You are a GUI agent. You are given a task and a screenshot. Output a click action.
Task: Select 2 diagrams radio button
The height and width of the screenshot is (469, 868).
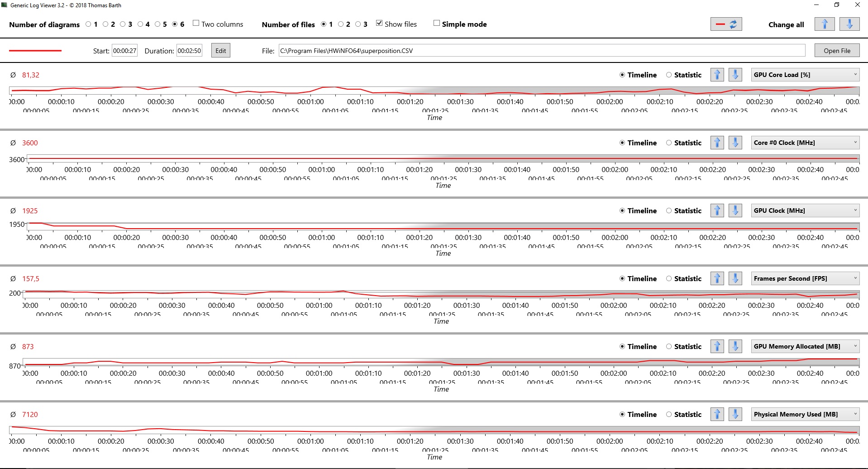pyautogui.click(x=105, y=24)
